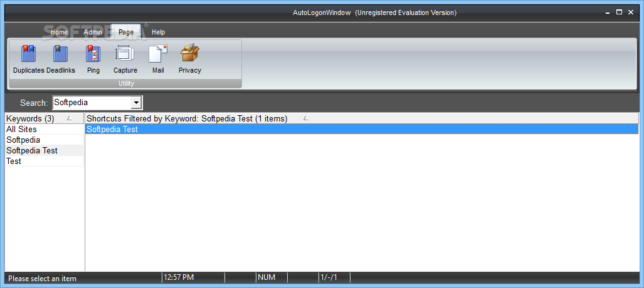Image resolution: width=644 pixels, height=288 pixels.
Task: Click the NUM indicator in status bar
Action: point(266,278)
